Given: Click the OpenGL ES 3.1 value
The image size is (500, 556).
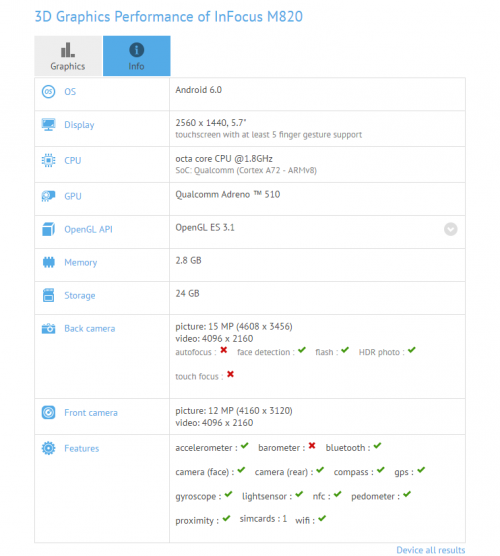Looking at the screenshot, I should (205, 227).
